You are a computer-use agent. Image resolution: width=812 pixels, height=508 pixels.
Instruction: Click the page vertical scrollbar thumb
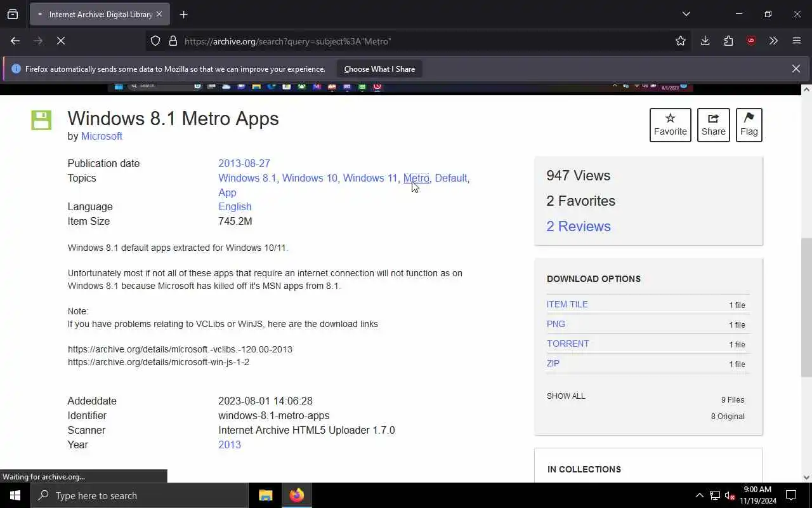806,308
